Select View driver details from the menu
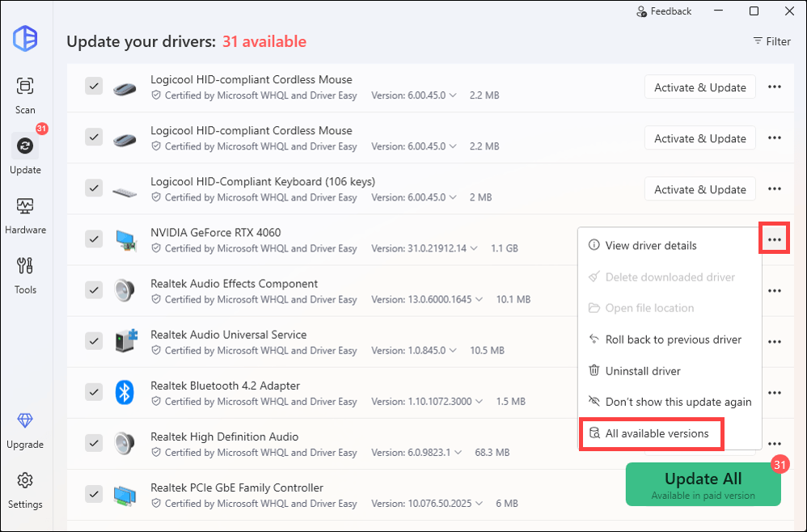Screen dimensions: 807x532 point(670,246)
